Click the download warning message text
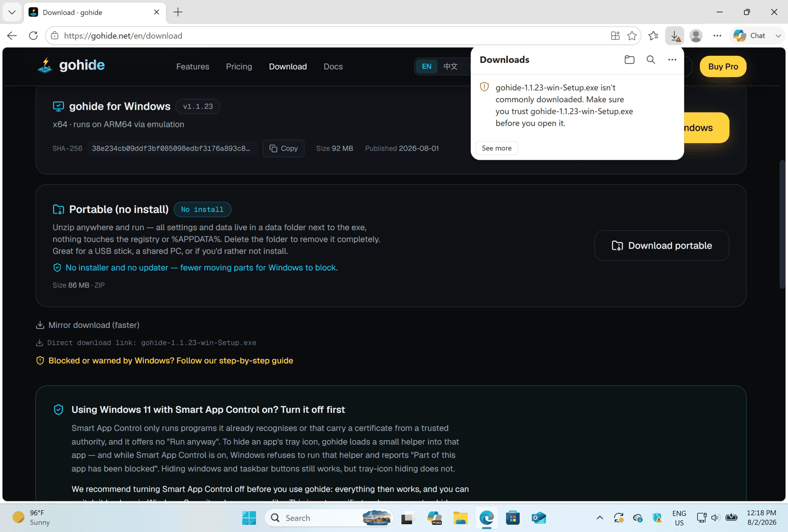 (x=564, y=106)
